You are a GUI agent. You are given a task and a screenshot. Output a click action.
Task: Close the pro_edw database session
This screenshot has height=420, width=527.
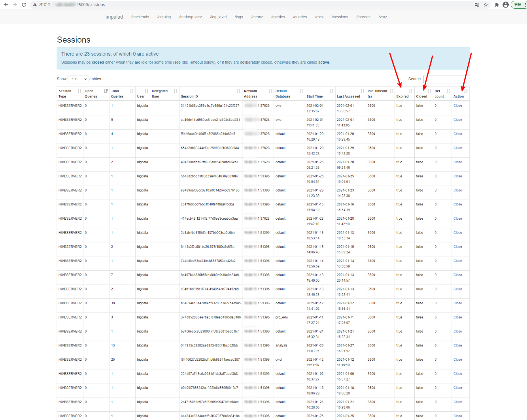point(458,317)
